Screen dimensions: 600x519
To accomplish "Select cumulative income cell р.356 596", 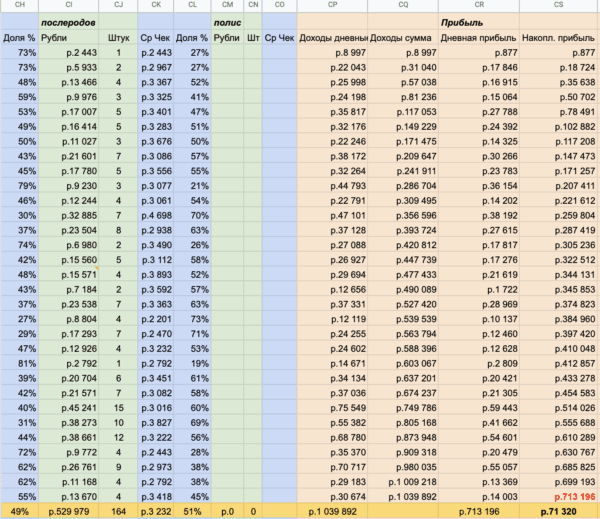I will click(x=403, y=215).
